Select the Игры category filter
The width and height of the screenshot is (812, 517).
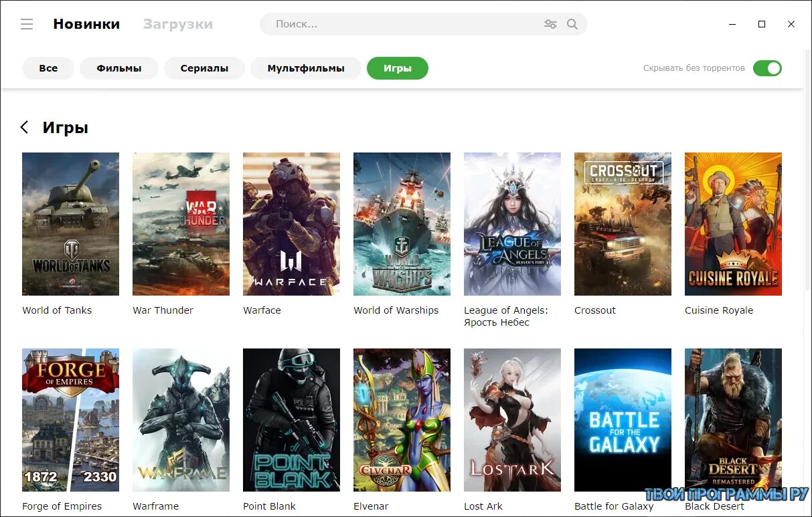click(x=398, y=68)
